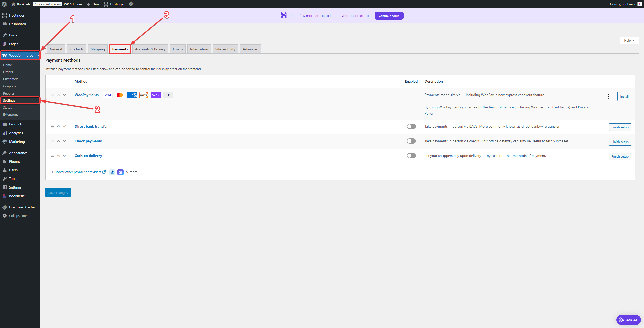Viewport: 644px width, 328px height.
Task: Open Pages in the sidebar
Action: 20,44
